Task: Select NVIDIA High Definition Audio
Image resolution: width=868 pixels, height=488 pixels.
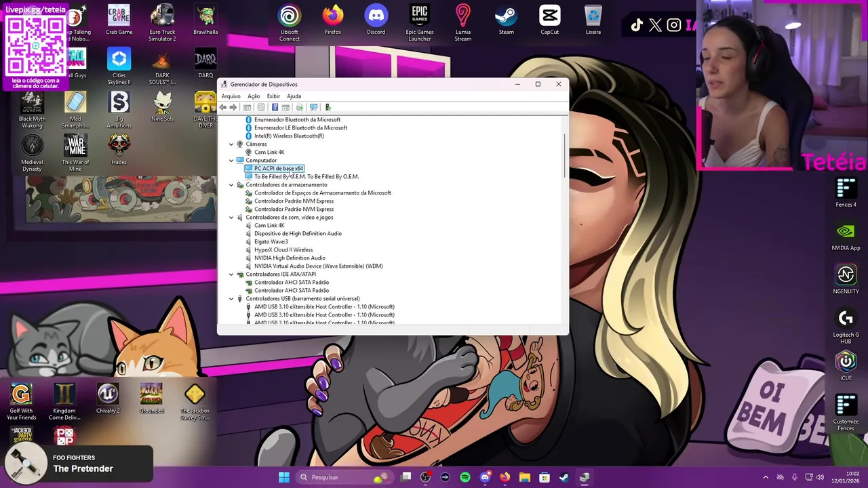Action: coord(290,258)
